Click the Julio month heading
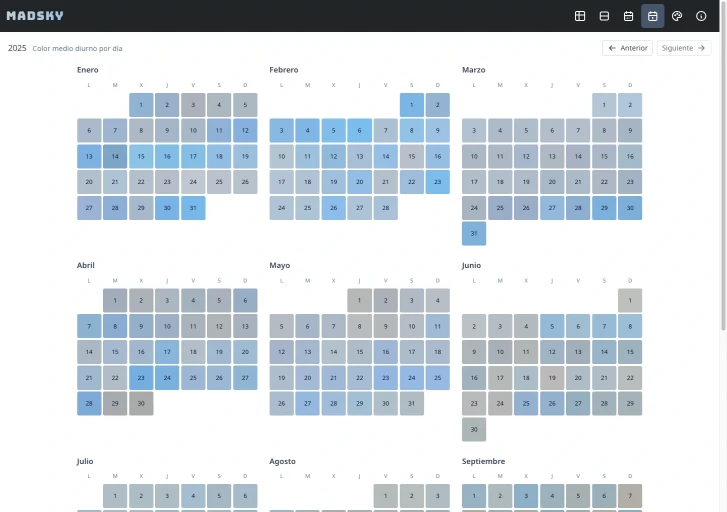This screenshot has height=512, width=727. 85,461
